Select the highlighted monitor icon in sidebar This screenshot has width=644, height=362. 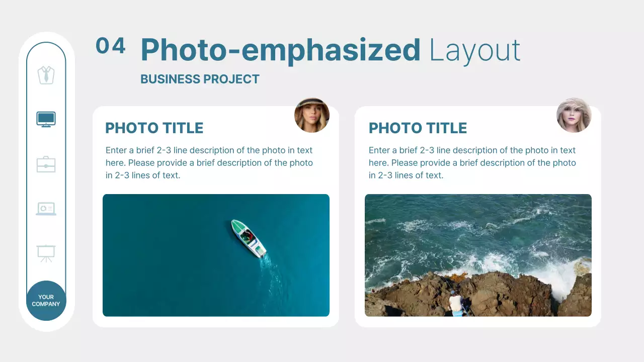coord(46,119)
